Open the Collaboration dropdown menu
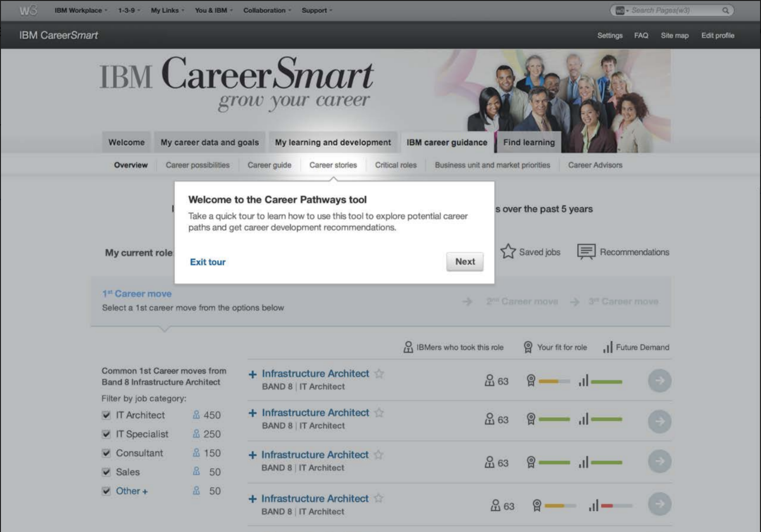 click(264, 10)
